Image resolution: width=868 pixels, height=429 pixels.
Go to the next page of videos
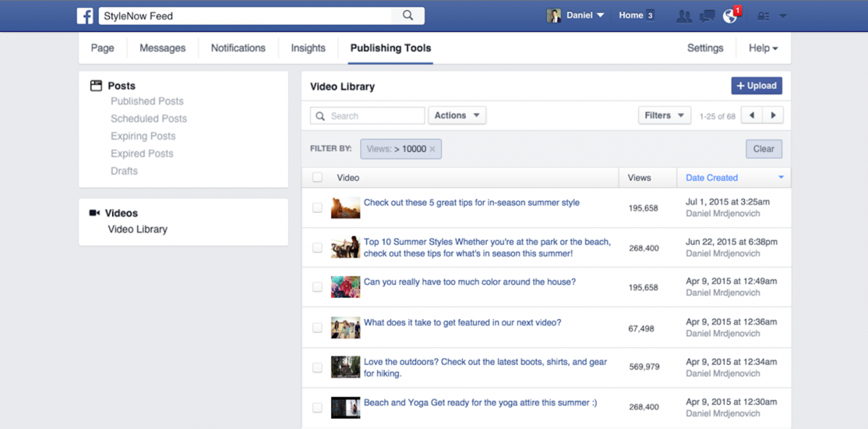coord(773,114)
